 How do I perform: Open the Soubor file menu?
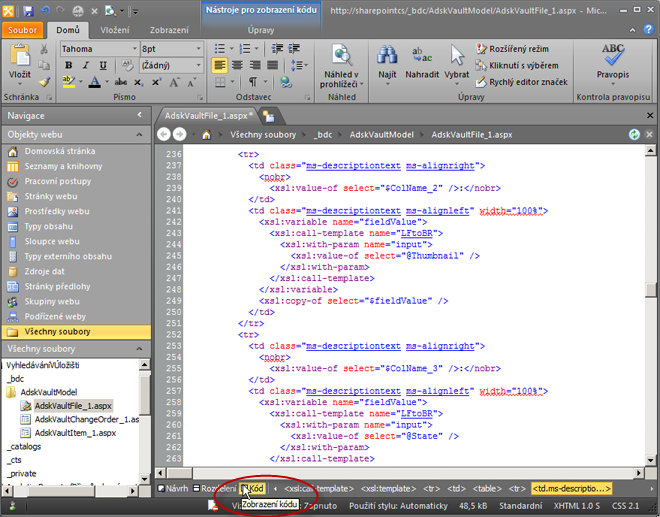[x=22, y=30]
